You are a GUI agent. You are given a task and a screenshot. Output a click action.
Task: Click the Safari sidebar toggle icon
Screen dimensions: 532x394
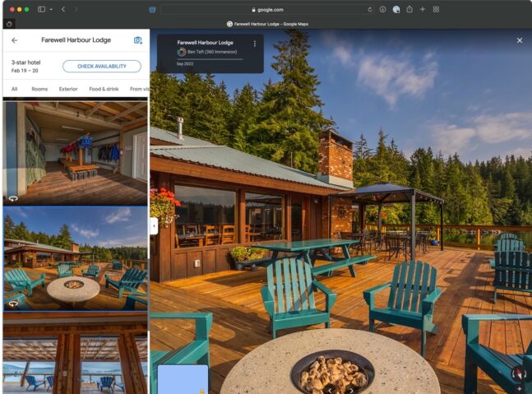pos(41,10)
